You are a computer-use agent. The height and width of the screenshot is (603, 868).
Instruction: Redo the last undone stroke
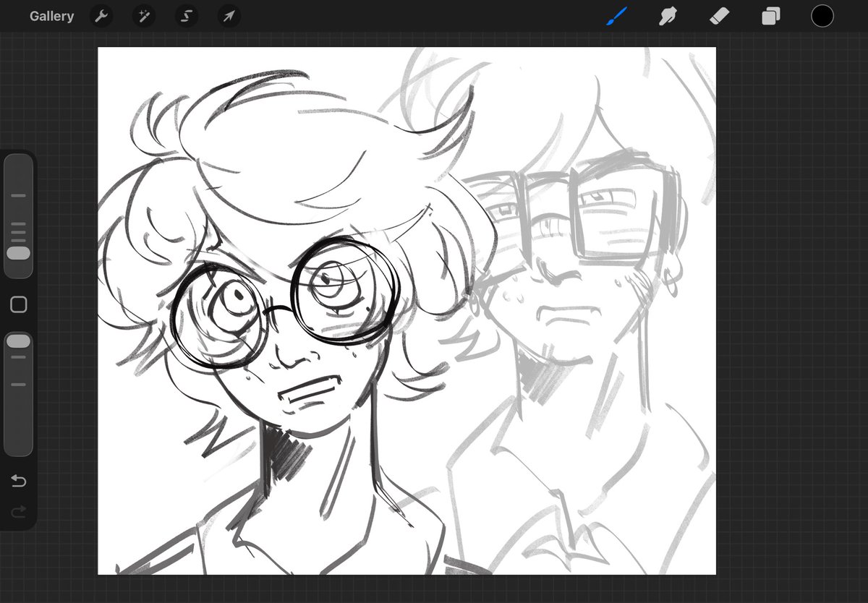pyautogui.click(x=19, y=512)
